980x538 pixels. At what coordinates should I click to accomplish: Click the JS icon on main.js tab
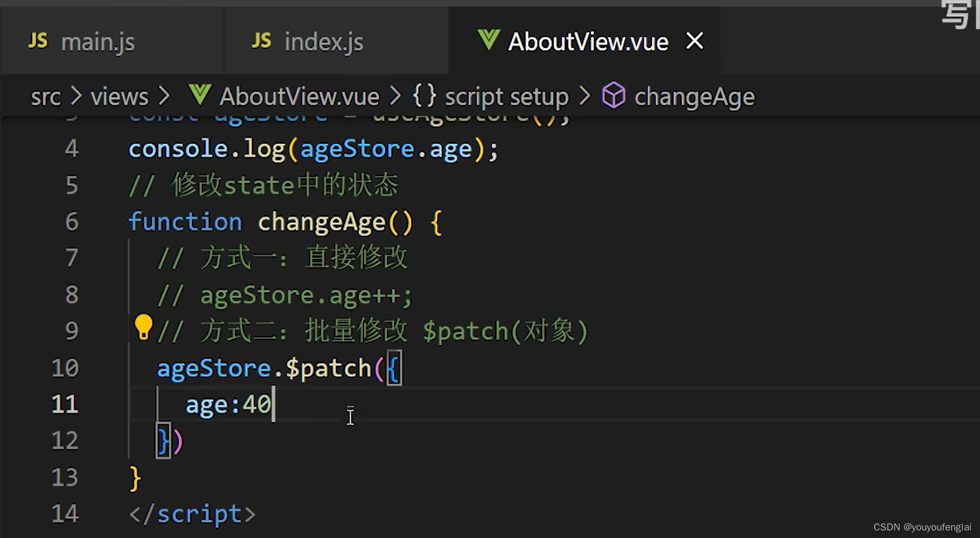pyautogui.click(x=38, y=40)
